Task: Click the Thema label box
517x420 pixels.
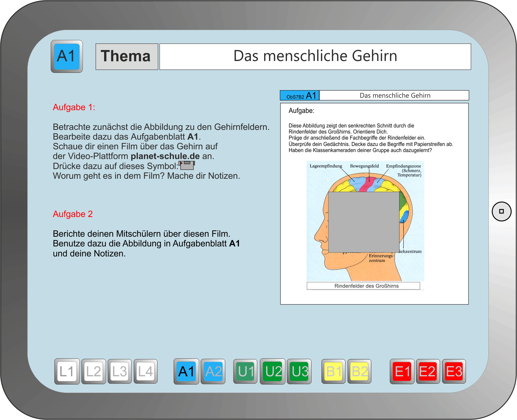Action: [127, 57]
